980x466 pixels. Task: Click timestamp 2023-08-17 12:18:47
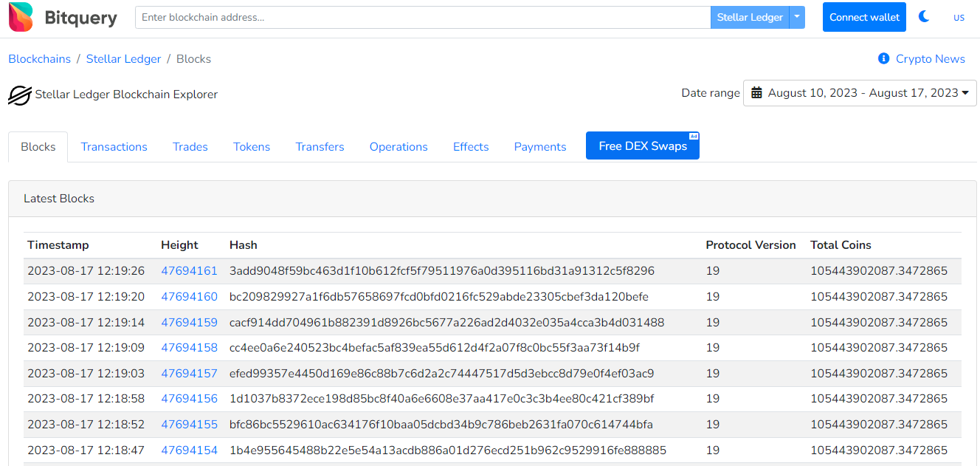tap(86, 450)
